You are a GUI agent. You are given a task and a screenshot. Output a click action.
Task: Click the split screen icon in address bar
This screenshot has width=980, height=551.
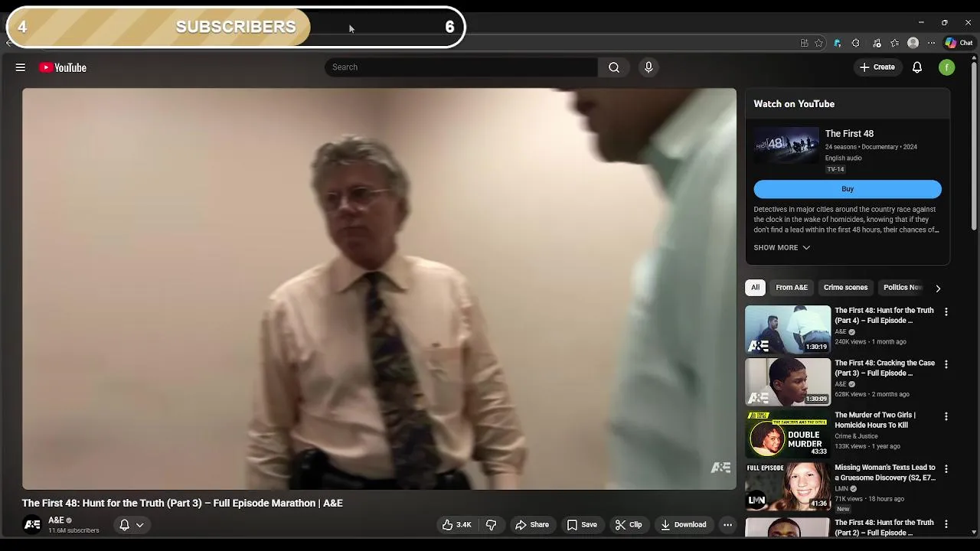[804, 43]
